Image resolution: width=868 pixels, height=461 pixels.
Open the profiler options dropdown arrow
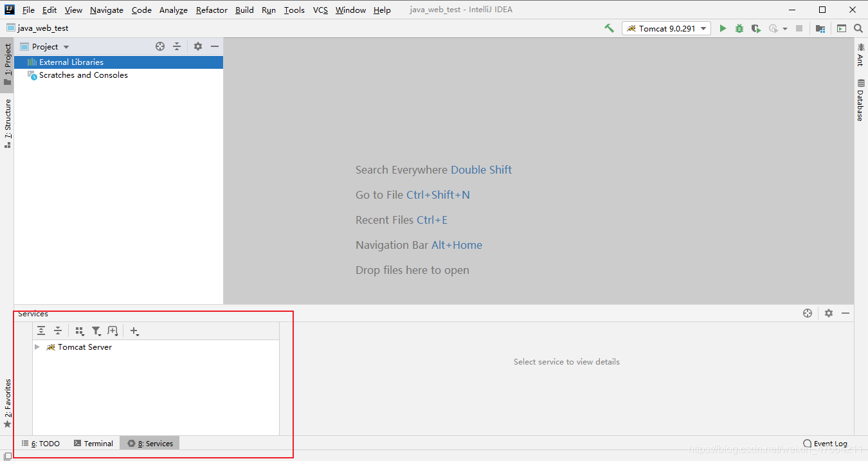click(785, 29)
